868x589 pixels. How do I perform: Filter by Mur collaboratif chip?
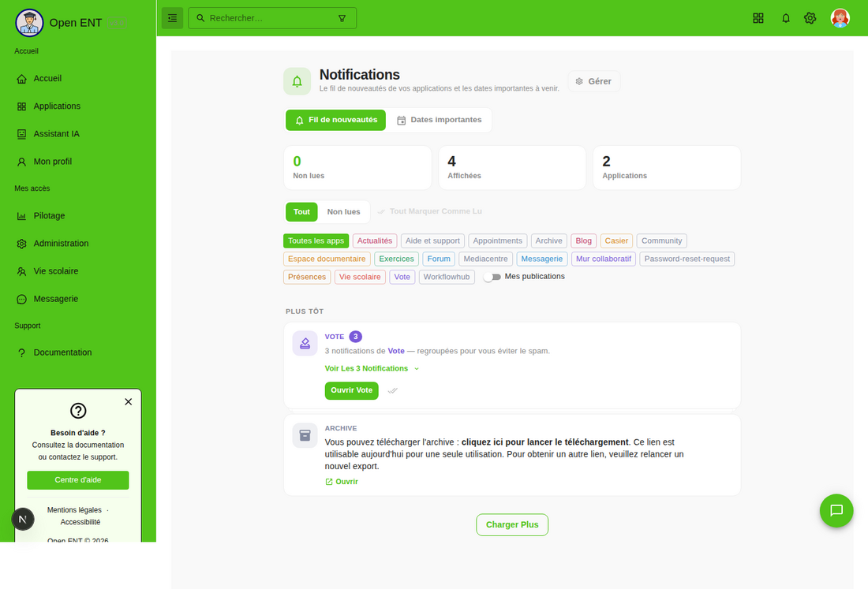pos(604,259)
